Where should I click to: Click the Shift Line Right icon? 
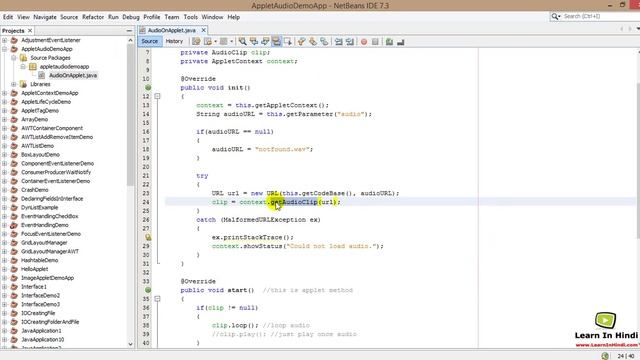point(350,41)
